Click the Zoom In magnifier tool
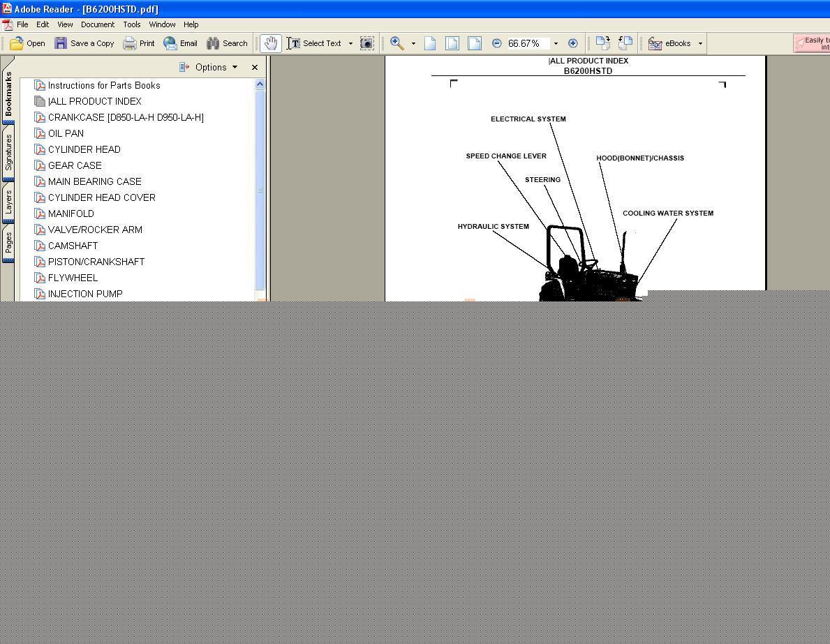The image size is (830, 644). point(397,43)
